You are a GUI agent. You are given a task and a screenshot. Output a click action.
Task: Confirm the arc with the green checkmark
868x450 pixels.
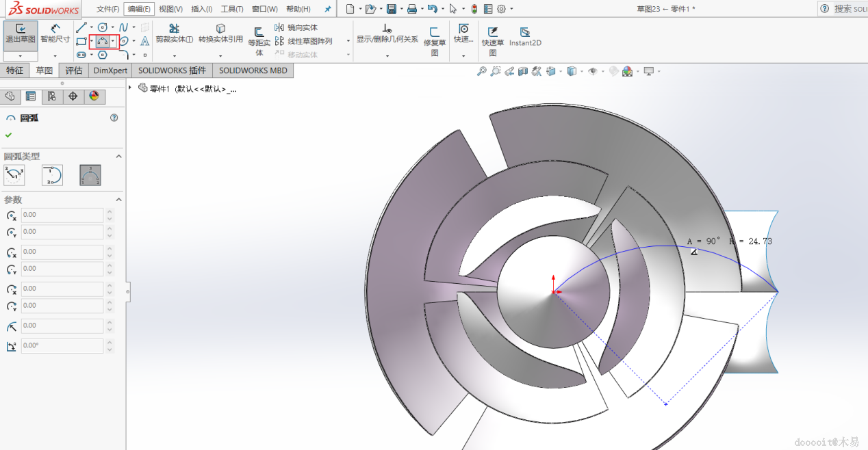click(x=8, y=135)
